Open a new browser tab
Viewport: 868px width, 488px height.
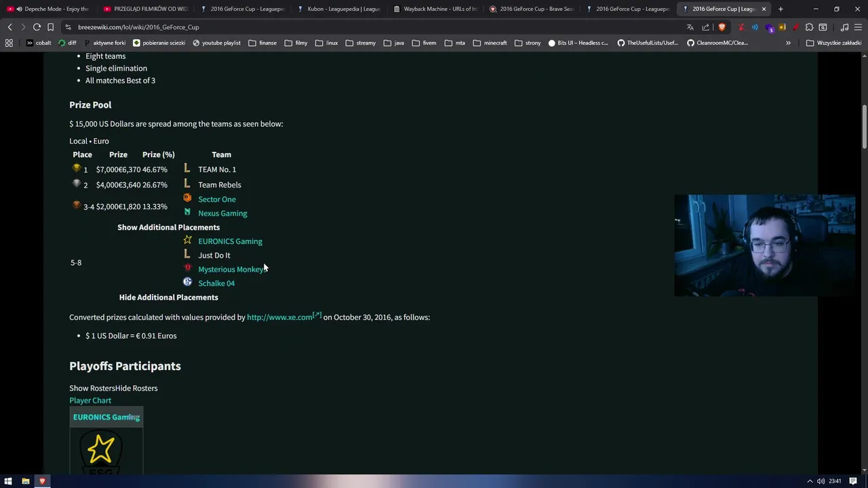point(781,9)
